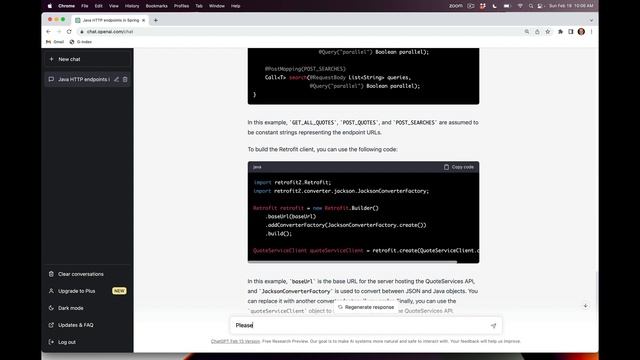This screenshot has height=360, width=640.
Task: Open the File menu
Action: pyautogui.click(x=84, y=6)
